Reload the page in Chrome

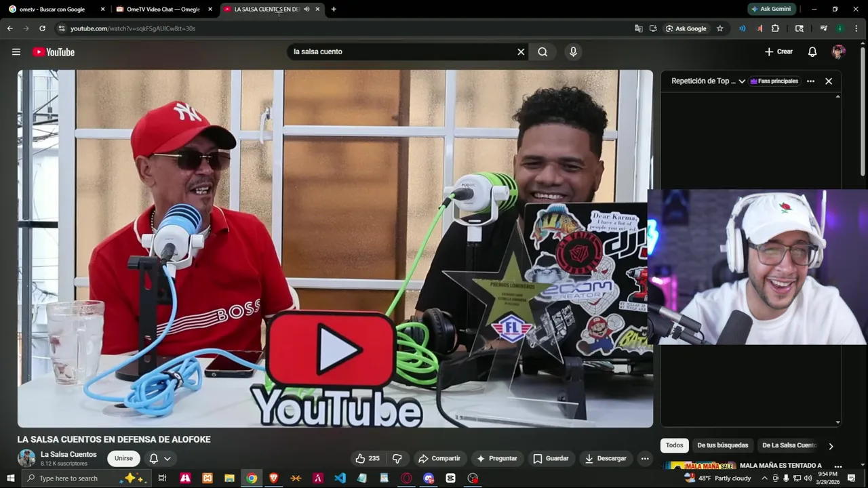[42, 28]
